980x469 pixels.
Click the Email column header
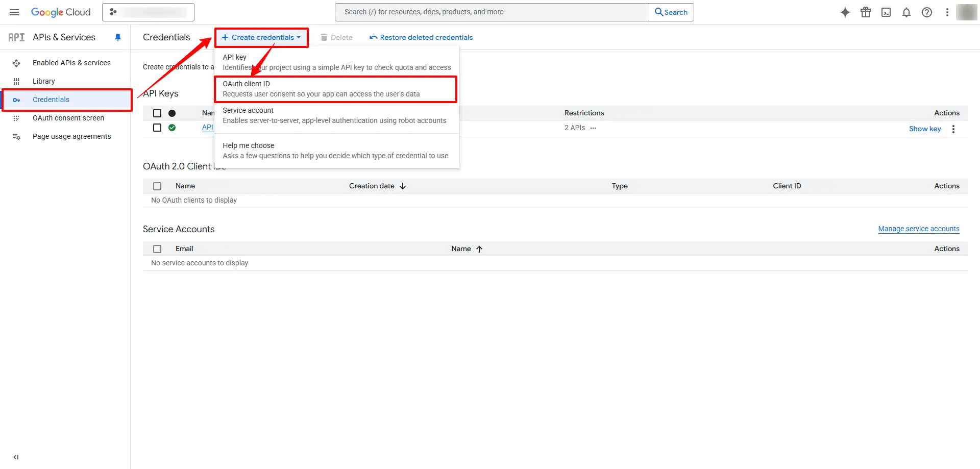184,249
